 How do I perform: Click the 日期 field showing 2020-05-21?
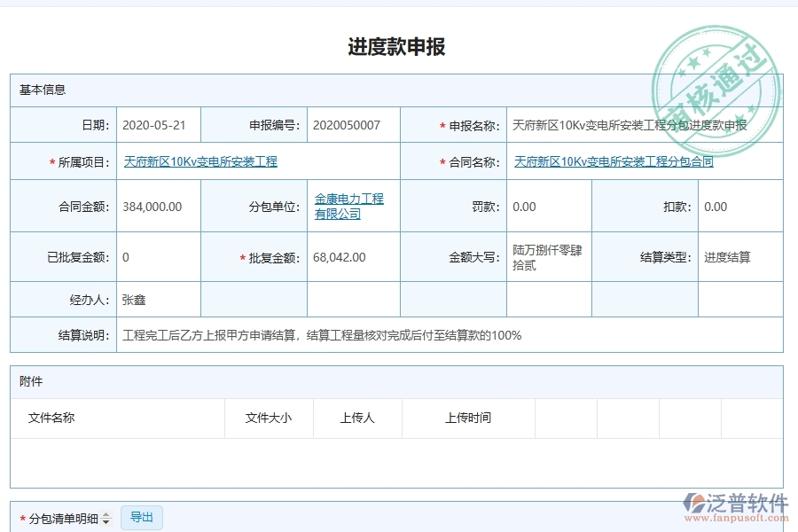tap(156, 125)
